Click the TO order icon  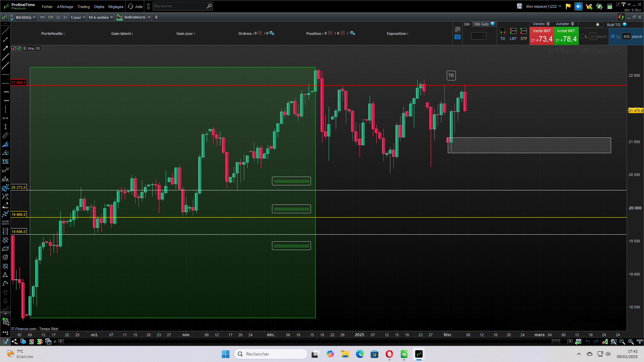502,32
